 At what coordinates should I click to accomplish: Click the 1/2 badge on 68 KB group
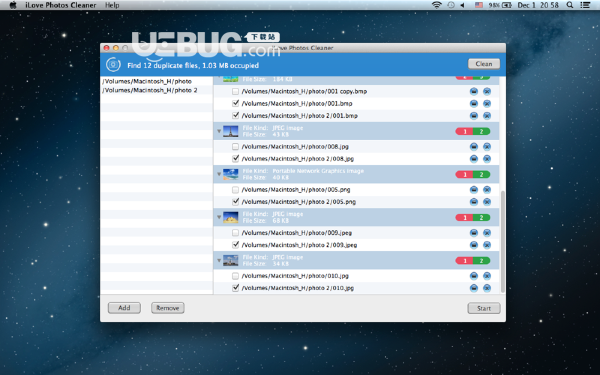(x=473, y=217)
